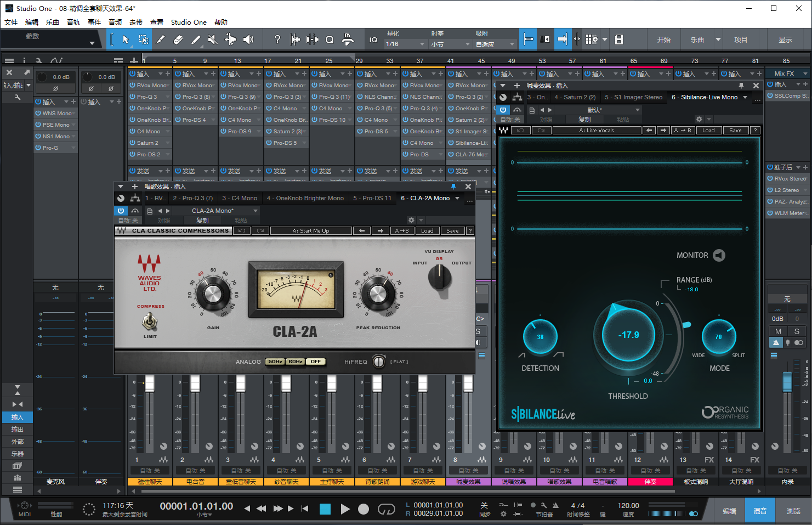Toggle the COMPRESS/LIMIT switch on the CLA-2A
Screen dimensions: 812x525
[x=150, y=321]
